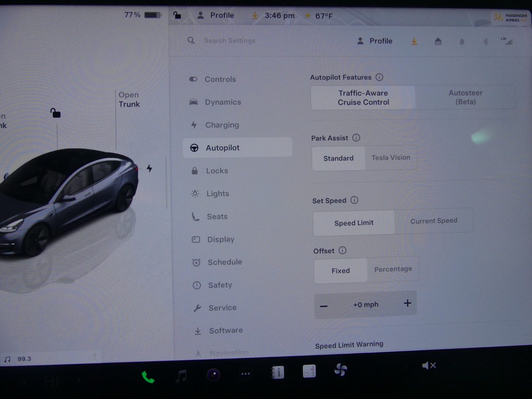Open all apps three-dots launcher
Screen dimensions: 532x399
(245, 374)
